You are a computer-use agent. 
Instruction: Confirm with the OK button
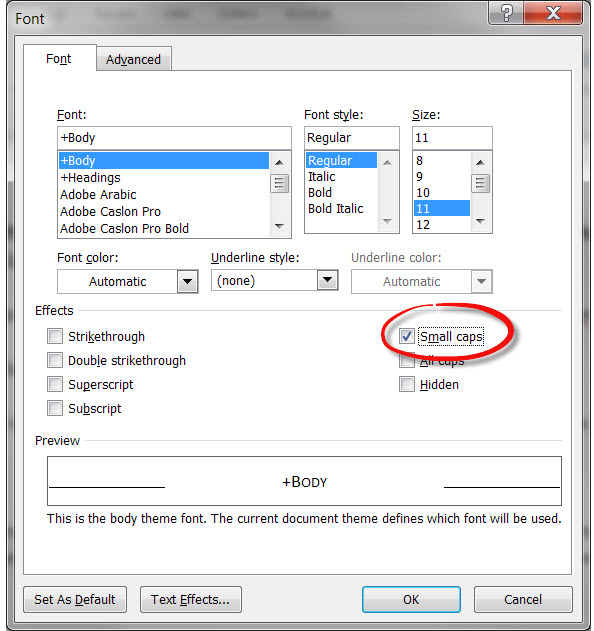pyautogui.click(x=411, y=600)
